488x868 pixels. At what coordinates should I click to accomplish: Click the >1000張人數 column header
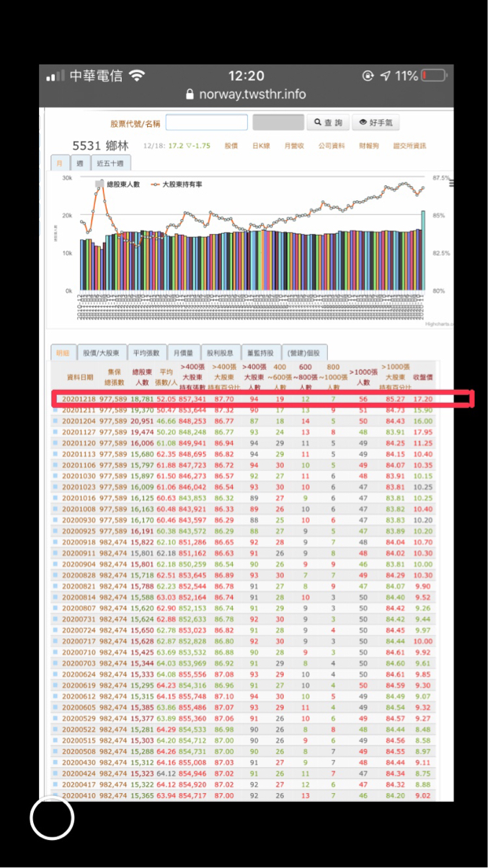click(x=363, y=376)
